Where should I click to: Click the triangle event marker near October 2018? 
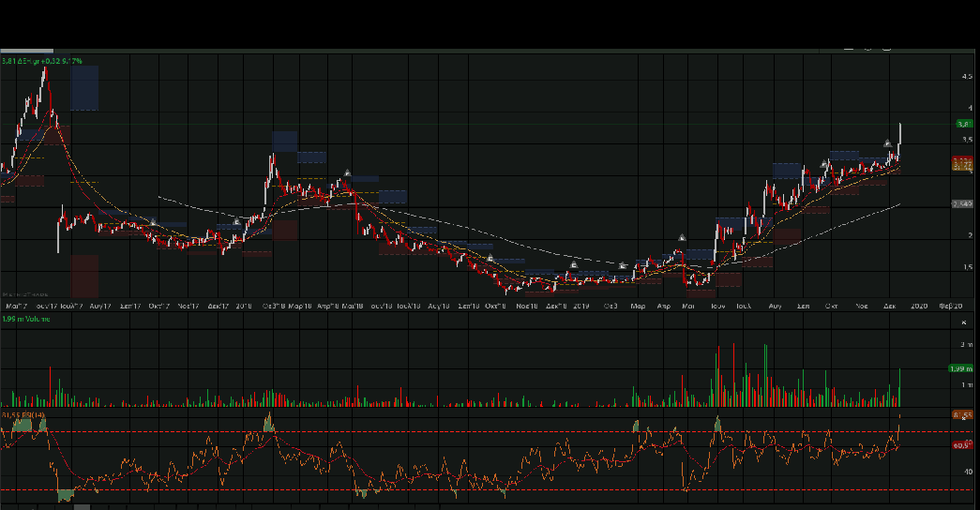pyautogui.click(x=490, y=258)
